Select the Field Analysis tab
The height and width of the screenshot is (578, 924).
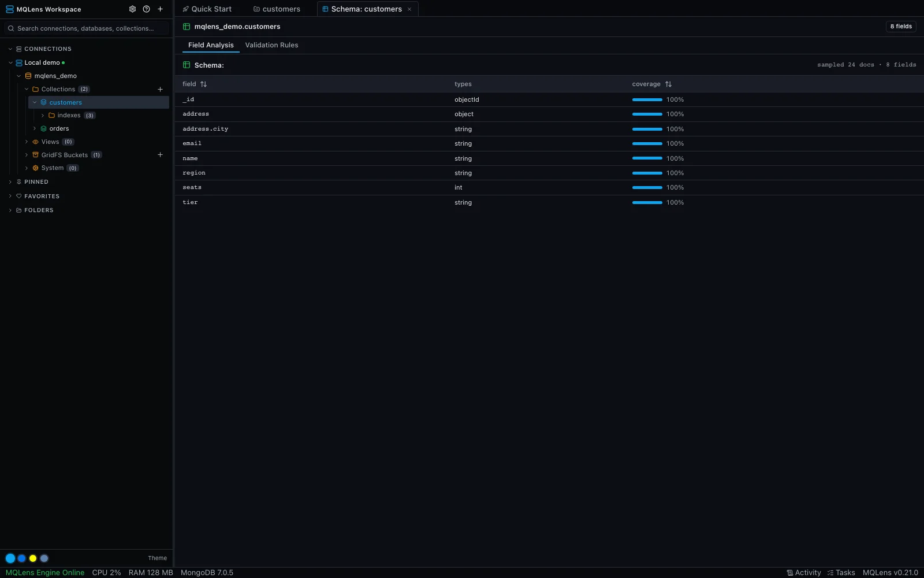click(211, 45)
